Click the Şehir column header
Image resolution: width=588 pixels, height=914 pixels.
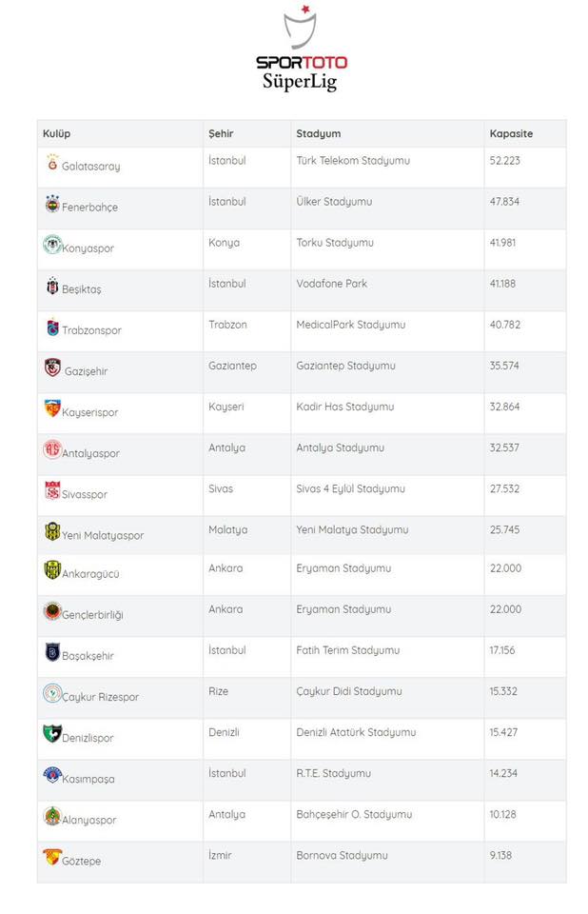click(x=221, y=133)
